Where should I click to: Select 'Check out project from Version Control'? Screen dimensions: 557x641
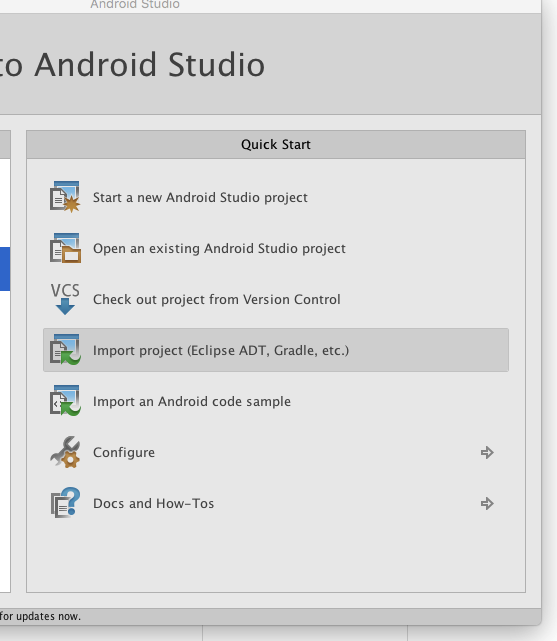point(217,300)
